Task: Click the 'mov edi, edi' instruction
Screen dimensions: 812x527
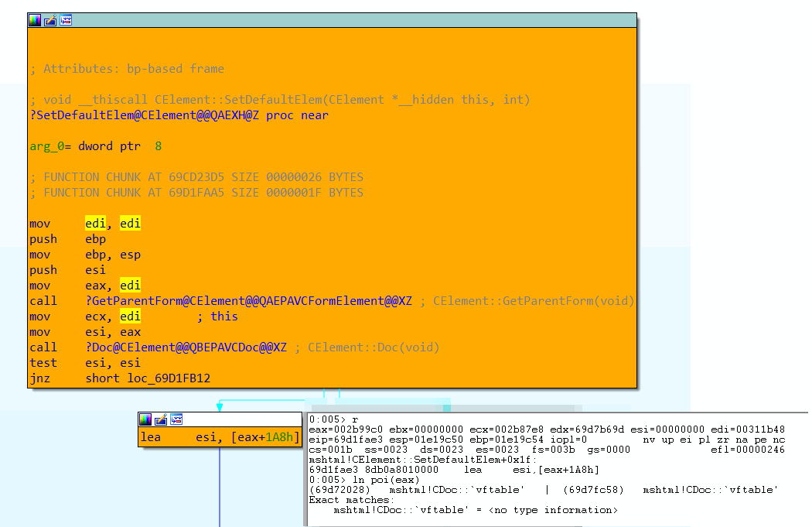Action: click(85, 224)
